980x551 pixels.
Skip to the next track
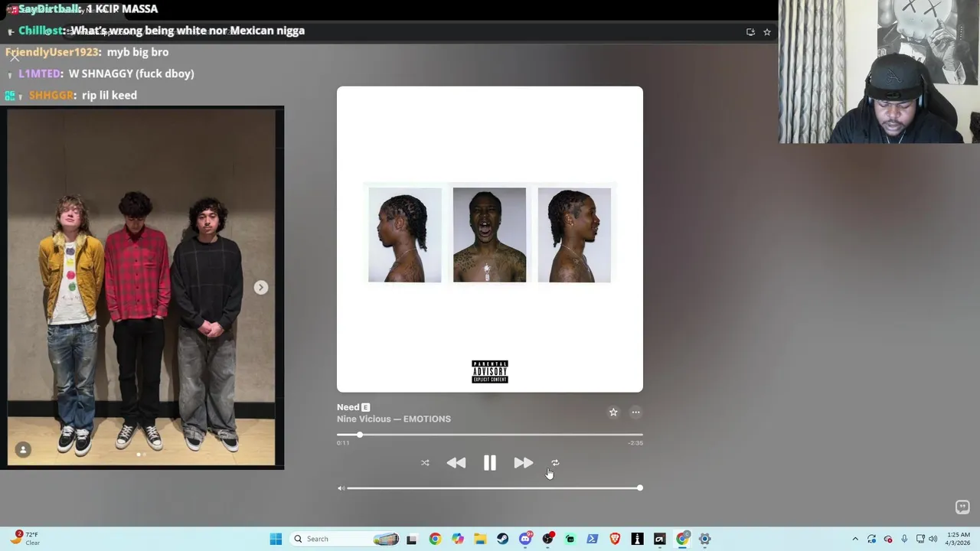pos(523,463)
